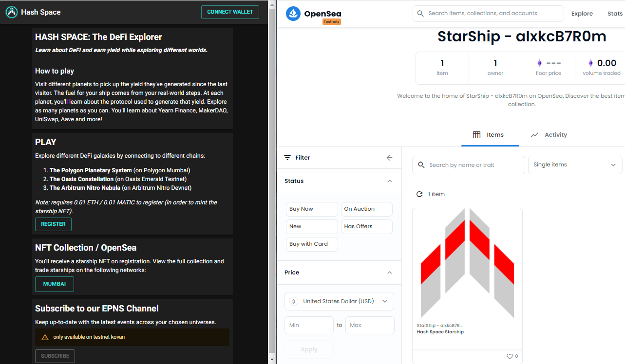Viewport: 625px width, 364px height.
Task: Open the Hash Space Starship NFT thumbnail
Action: pos(467,263)
